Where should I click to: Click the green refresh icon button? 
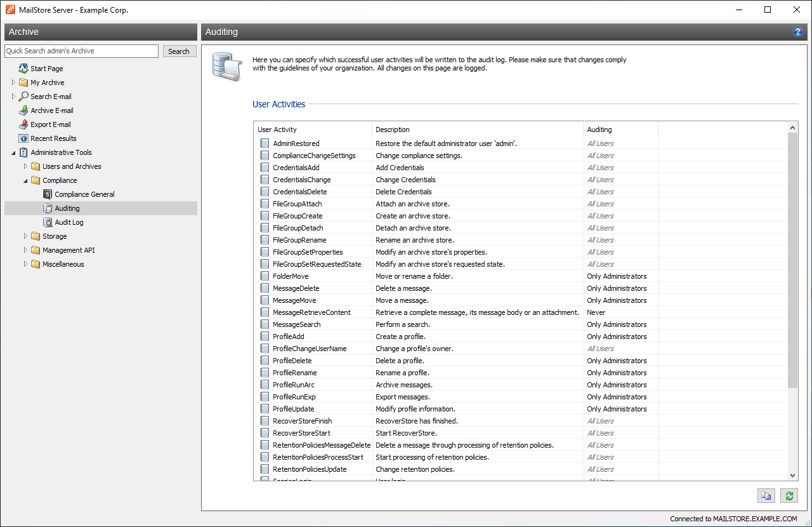click(789, 496)
